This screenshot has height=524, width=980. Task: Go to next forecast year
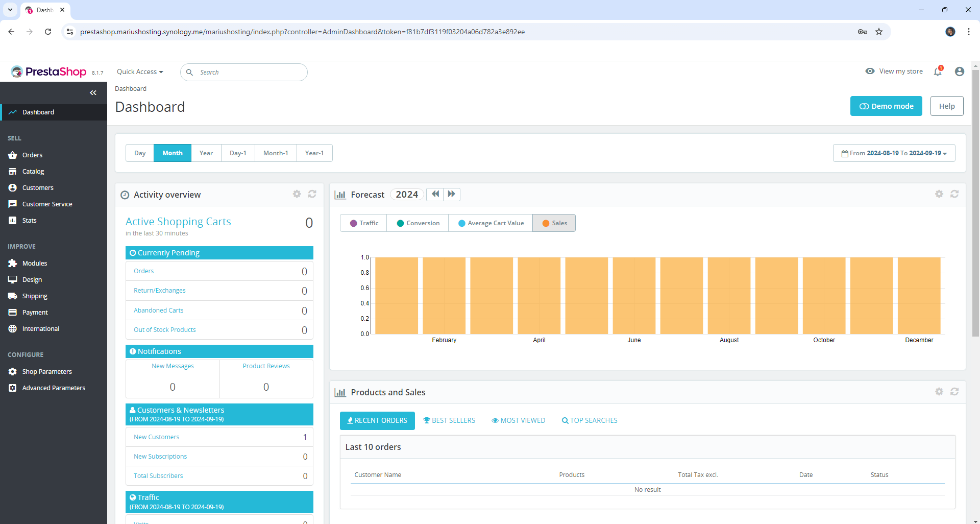452,194
